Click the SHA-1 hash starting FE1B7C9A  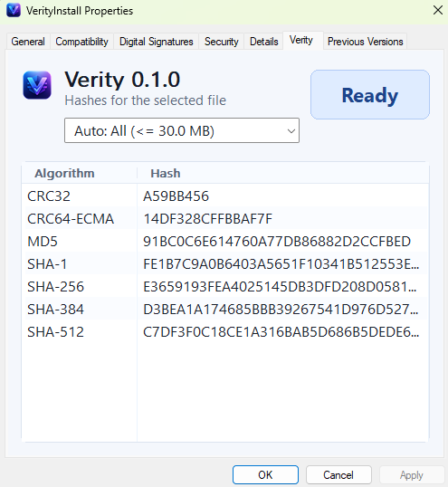pos(281,264)
